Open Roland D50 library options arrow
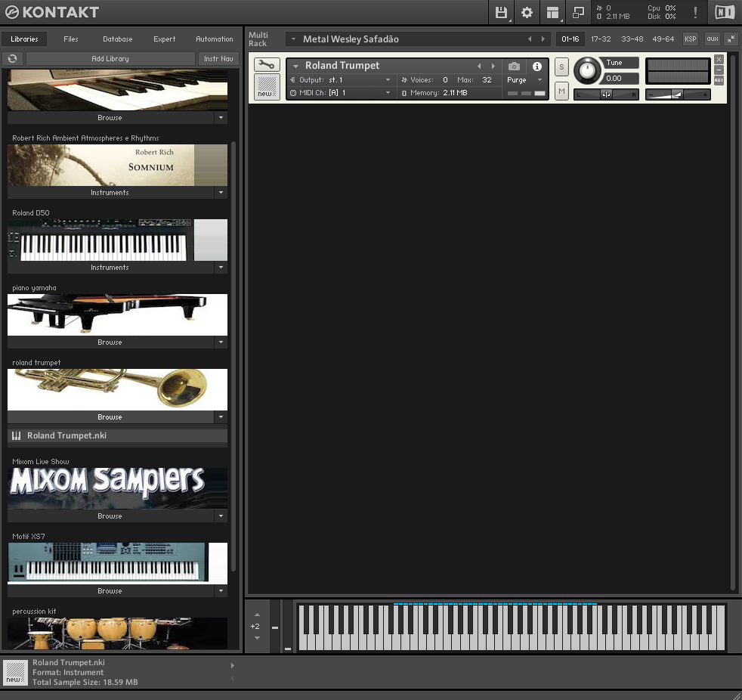 (221, 267)
